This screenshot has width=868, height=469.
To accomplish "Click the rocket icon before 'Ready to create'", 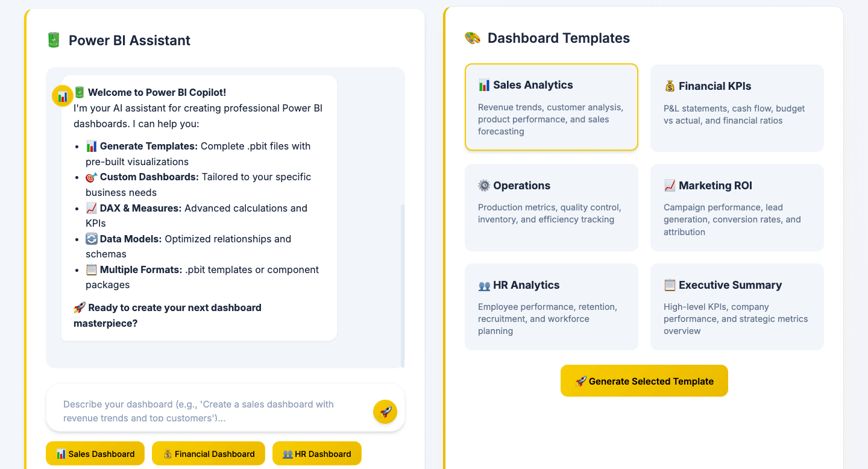I will coord(80,307).
